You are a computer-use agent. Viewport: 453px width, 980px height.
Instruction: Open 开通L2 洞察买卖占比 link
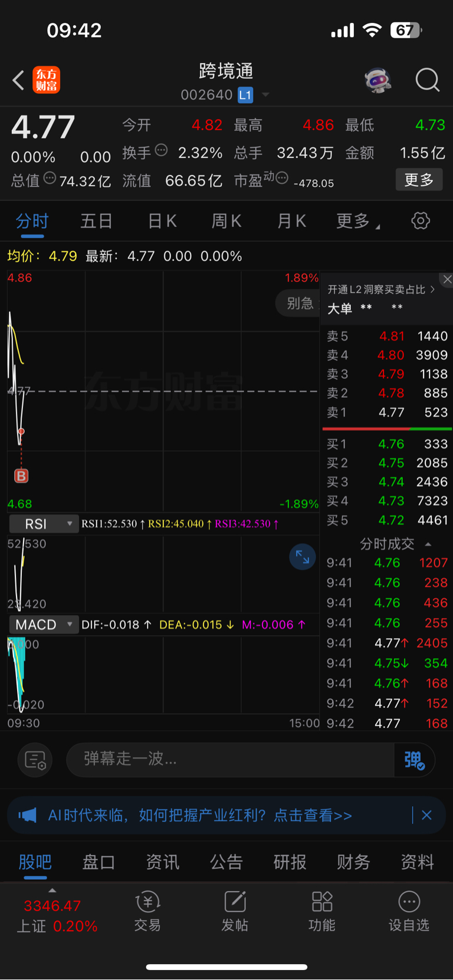[x=381, y=289]
